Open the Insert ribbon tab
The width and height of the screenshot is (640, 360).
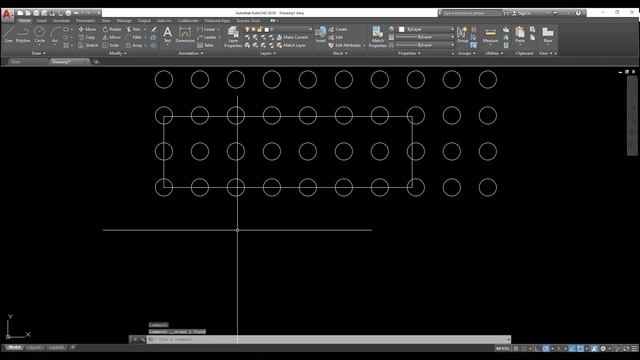point(42,20)
